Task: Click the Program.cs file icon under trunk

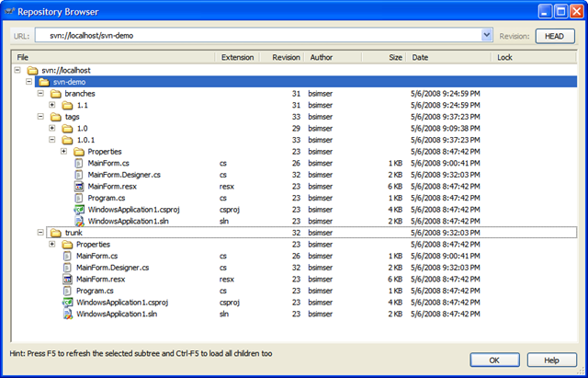Action: [x=67, y=291]
